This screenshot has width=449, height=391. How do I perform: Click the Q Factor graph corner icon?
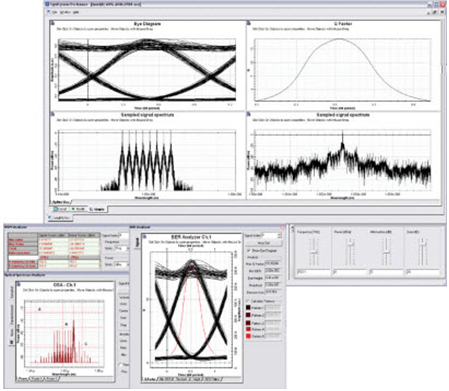[x=248, y=23]
